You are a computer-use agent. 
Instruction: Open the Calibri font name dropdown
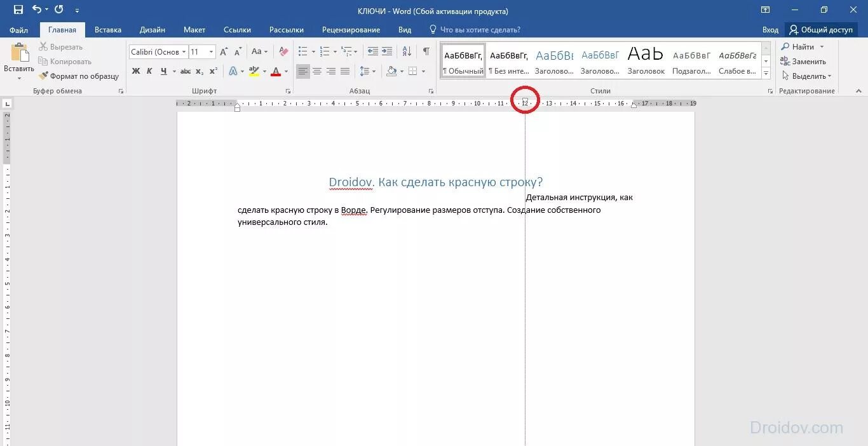click(184, 52)
